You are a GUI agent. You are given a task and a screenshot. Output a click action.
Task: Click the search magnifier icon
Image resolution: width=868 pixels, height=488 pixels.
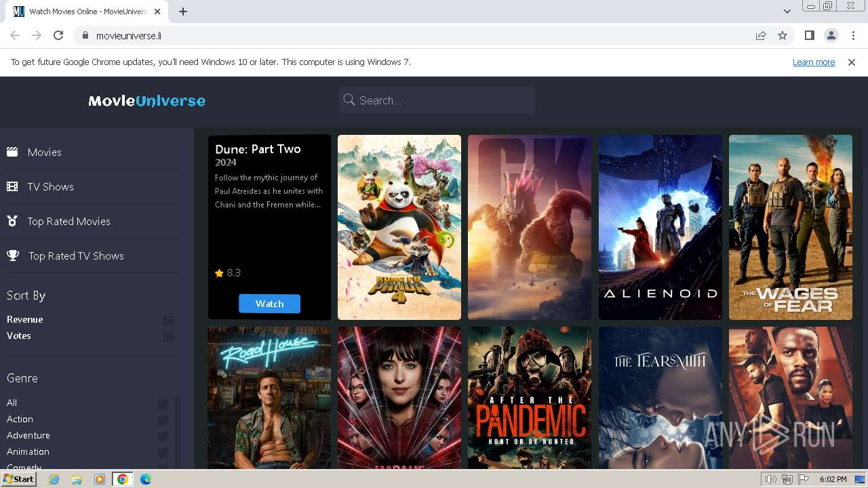coord(349,100)
